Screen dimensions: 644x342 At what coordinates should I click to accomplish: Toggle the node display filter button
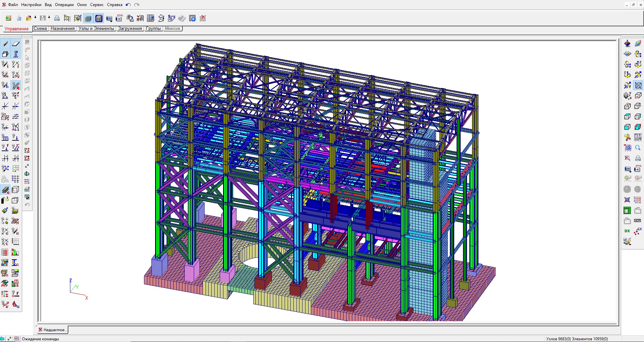coord(88,18)
